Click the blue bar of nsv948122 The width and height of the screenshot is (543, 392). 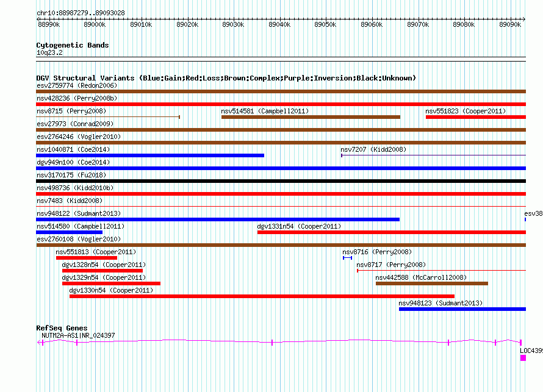click(218, 219)
